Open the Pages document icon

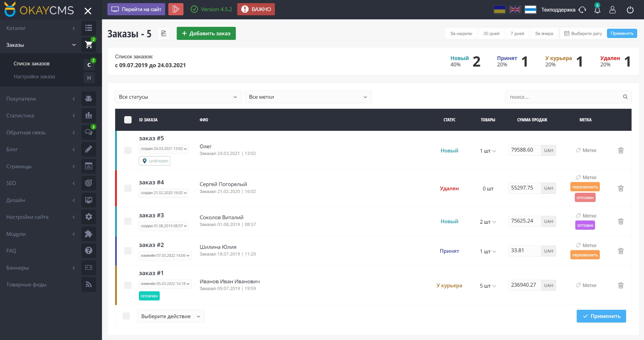click(x=89, y=166)
